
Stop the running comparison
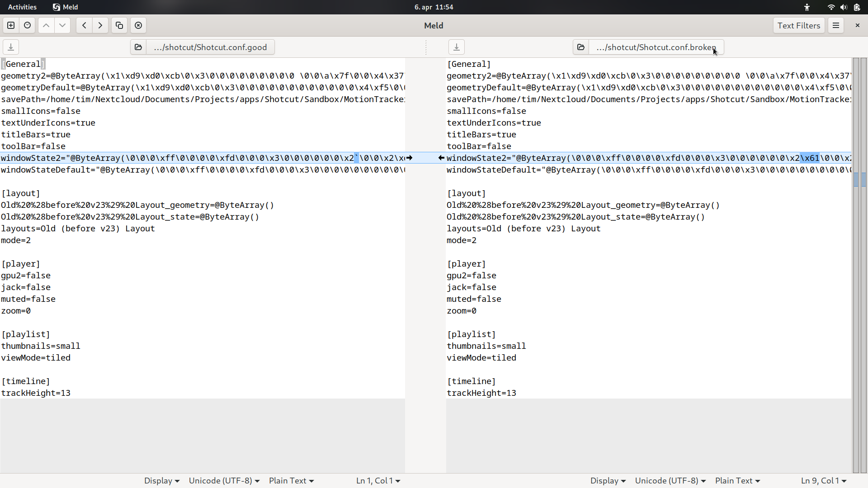click(x=138, y=25)
